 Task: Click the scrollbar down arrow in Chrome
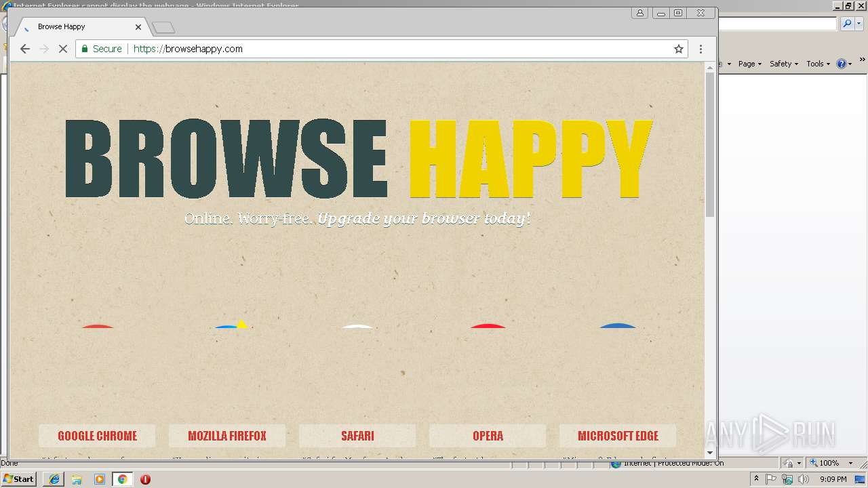pyautogui.click(x=710, y=452)
